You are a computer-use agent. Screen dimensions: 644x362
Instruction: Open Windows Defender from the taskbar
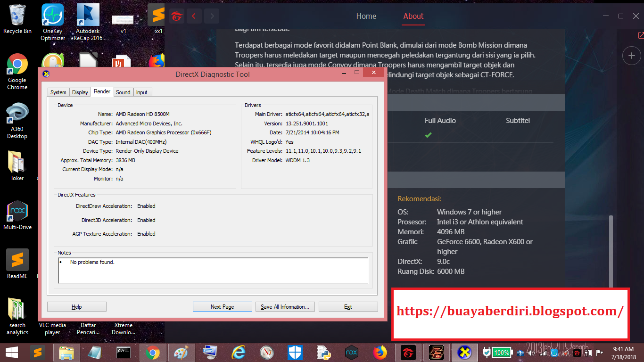(295, 352)
